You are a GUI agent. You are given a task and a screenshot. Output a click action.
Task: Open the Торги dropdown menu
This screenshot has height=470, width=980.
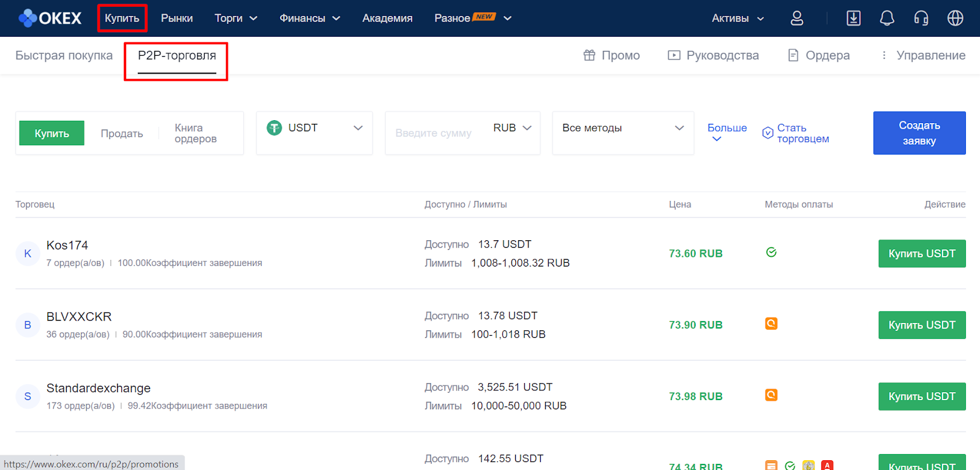(x=236, y=18)
